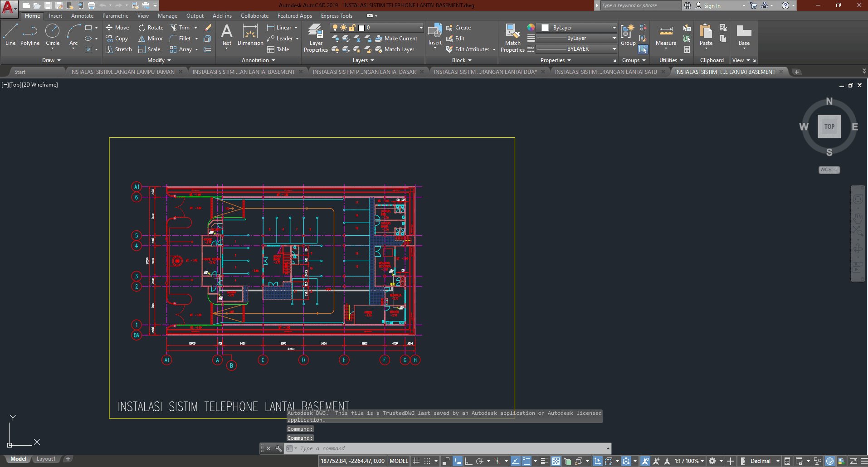Toggle Clean Screen in status bar

click(x=853, y=461)
